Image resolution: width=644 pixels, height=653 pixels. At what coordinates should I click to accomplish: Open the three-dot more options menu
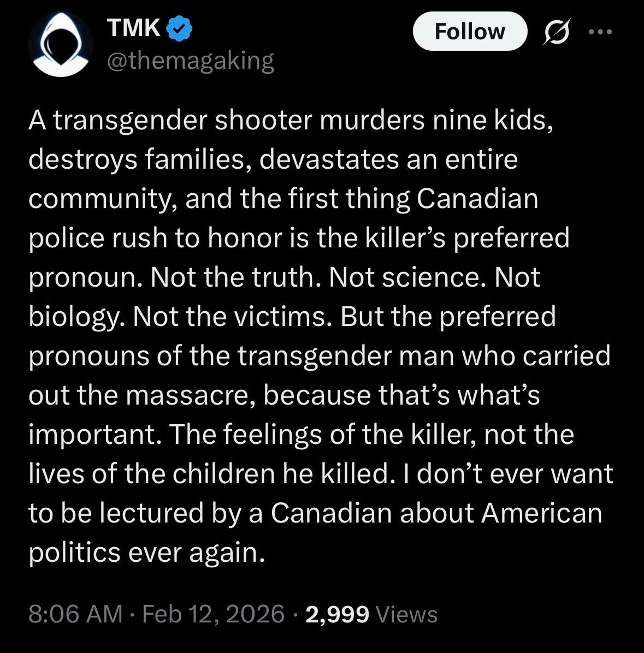point(600,32)
